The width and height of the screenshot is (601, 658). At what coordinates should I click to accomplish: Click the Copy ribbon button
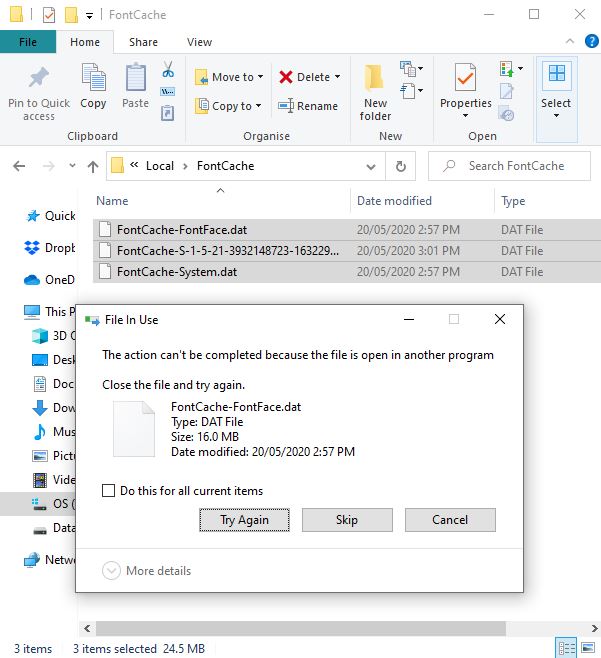click(x=93, y=86)
